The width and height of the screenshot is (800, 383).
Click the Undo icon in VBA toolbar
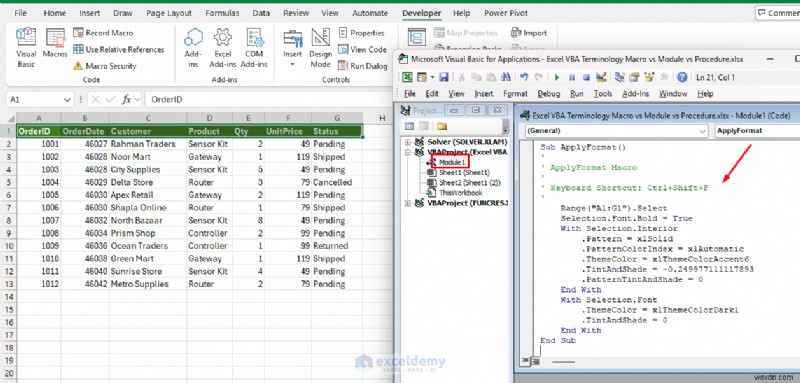click(x=524, y=78)
